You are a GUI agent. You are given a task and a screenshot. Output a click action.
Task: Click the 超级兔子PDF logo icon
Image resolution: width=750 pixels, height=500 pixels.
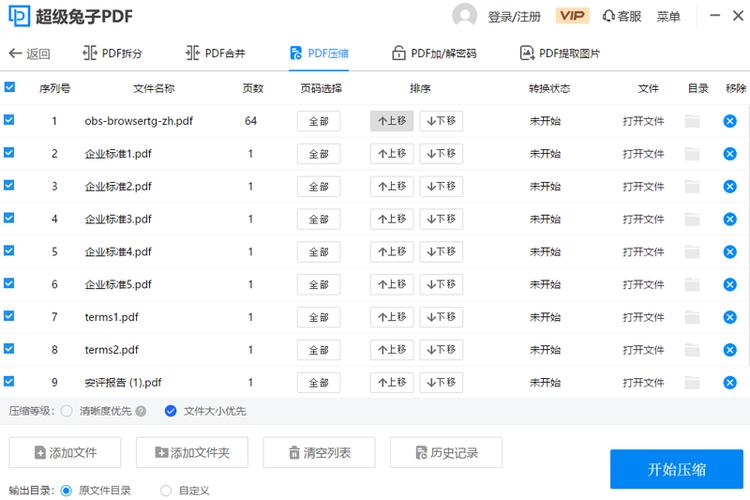point(19,16)
